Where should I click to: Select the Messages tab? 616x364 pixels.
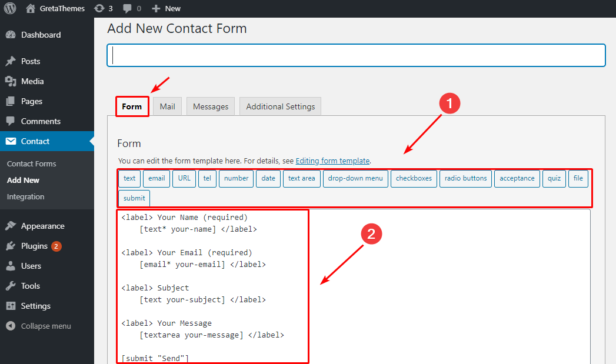[210, 106]
